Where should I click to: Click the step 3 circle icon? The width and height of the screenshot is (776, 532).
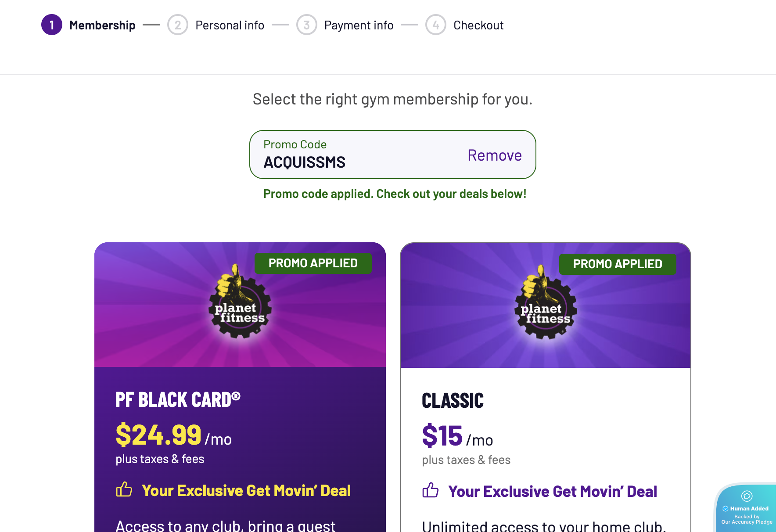pyautogui.click(x=306, y=25)
